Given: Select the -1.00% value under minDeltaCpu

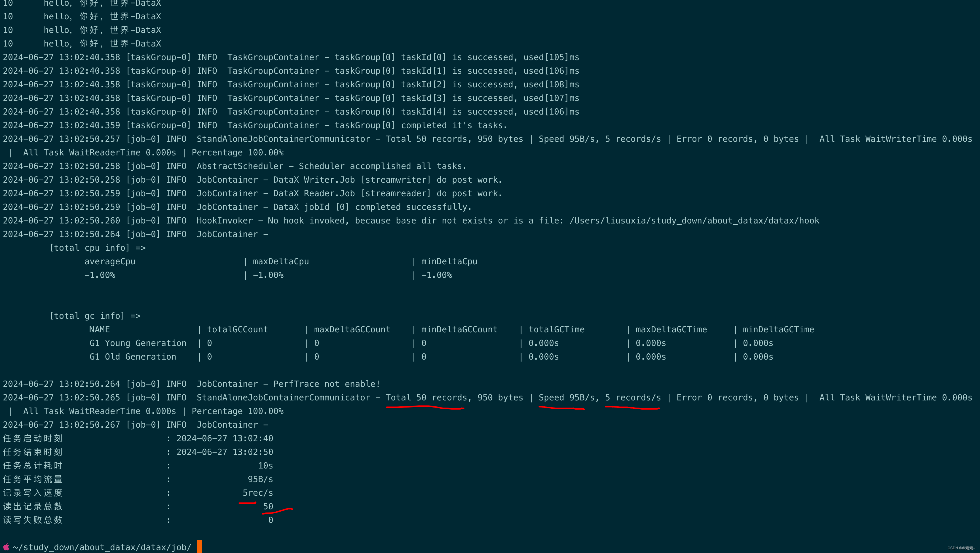Looking at the screenshot, I should tap(436, 275).
